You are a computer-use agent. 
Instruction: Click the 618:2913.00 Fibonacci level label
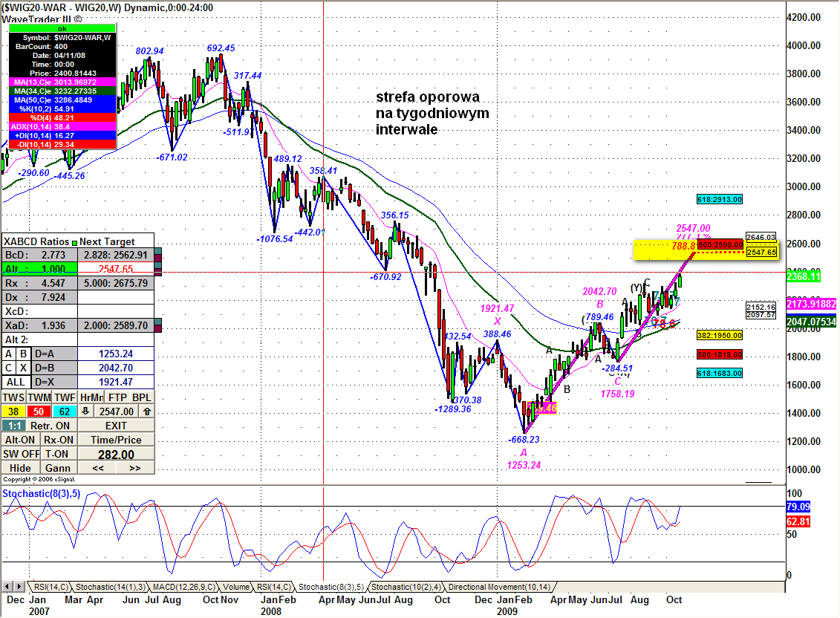720,199
